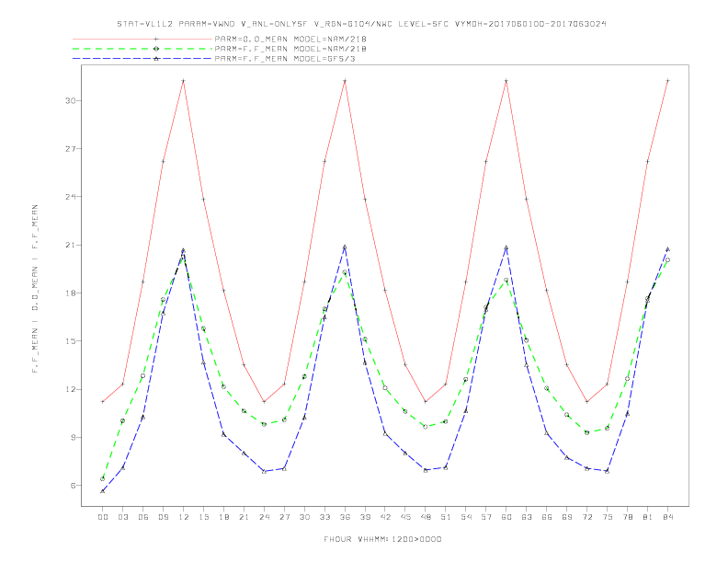
Task: Click x-axis tick label 63
Action: point(527,517)
